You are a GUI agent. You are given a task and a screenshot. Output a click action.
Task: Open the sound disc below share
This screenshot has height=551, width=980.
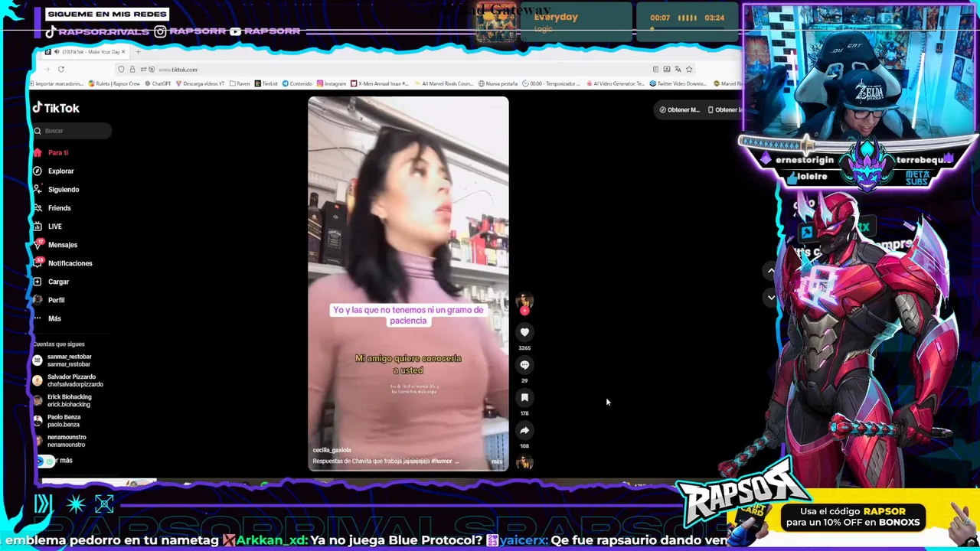[x=524, y=462]
